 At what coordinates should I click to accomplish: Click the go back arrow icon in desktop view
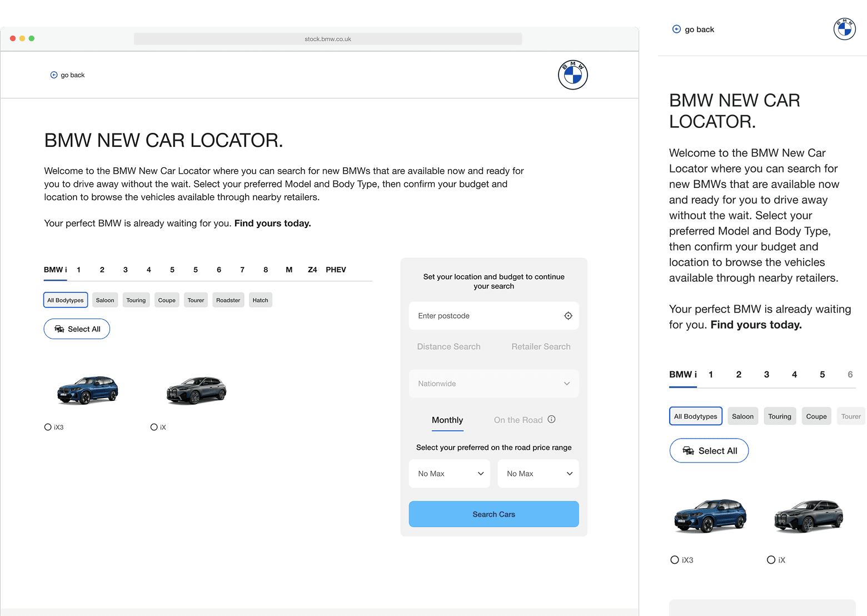coord(54,75)
